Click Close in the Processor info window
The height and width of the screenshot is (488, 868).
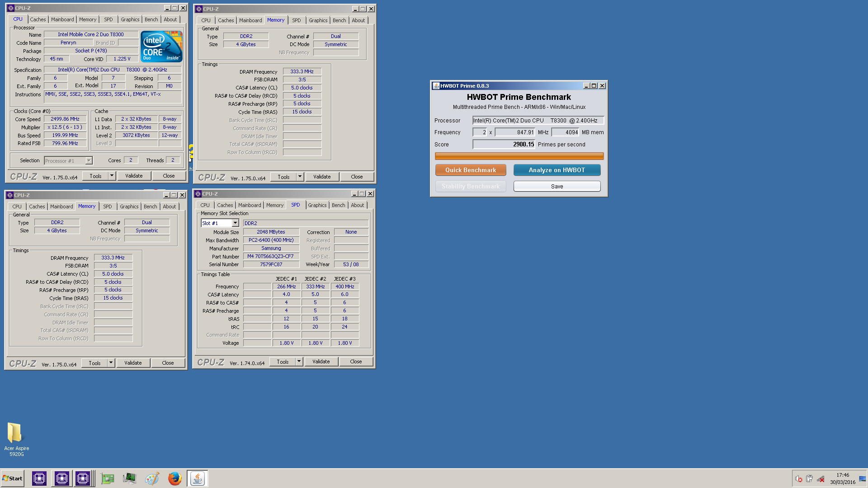coord(169,176)
